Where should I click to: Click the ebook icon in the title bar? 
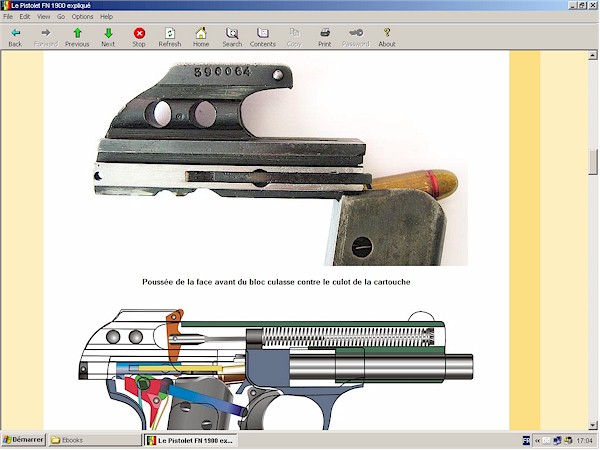tap(5, 5)
